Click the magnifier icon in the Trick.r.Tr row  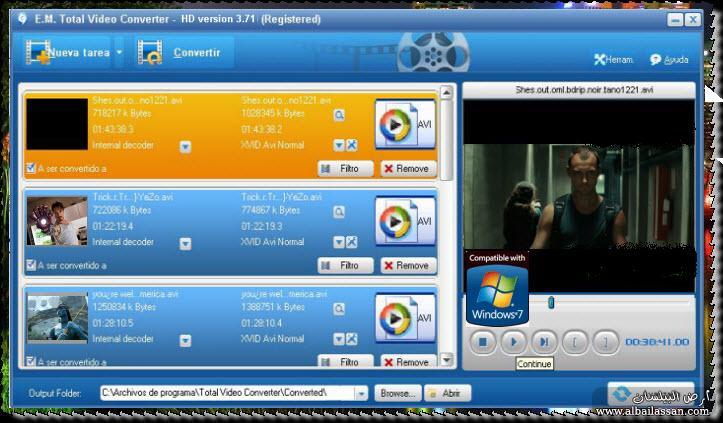click(339, 212)
